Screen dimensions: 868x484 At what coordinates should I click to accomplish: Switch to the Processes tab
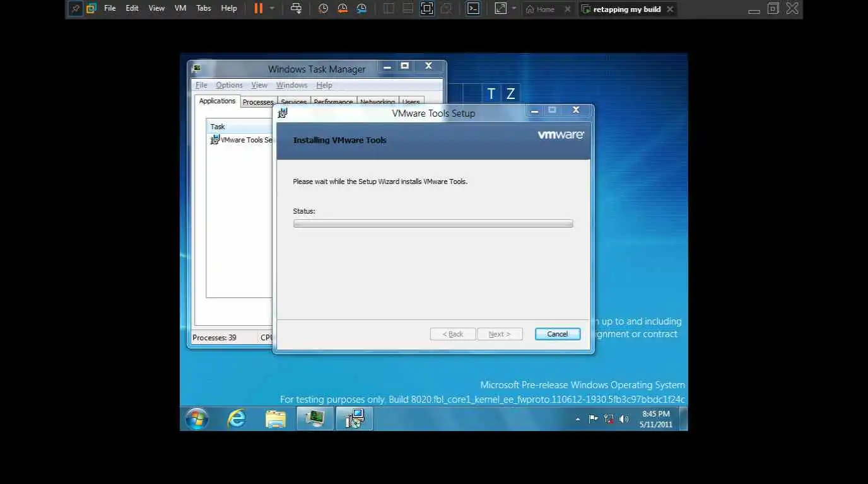(x=258, y=102)
